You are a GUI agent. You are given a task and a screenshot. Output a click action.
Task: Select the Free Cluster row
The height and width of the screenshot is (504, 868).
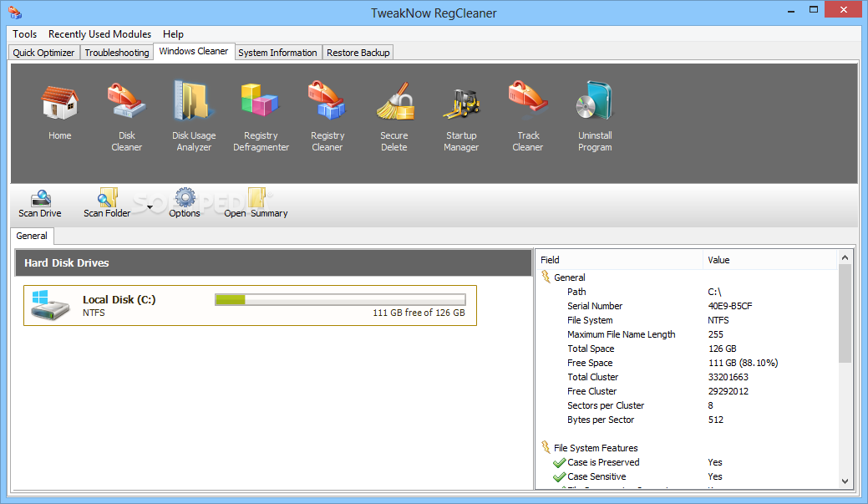pyautogui.click(x=687, y=391)
